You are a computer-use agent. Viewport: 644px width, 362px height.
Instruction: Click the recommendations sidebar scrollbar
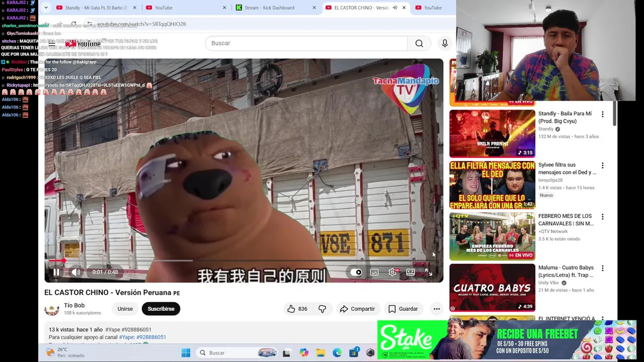614,113
